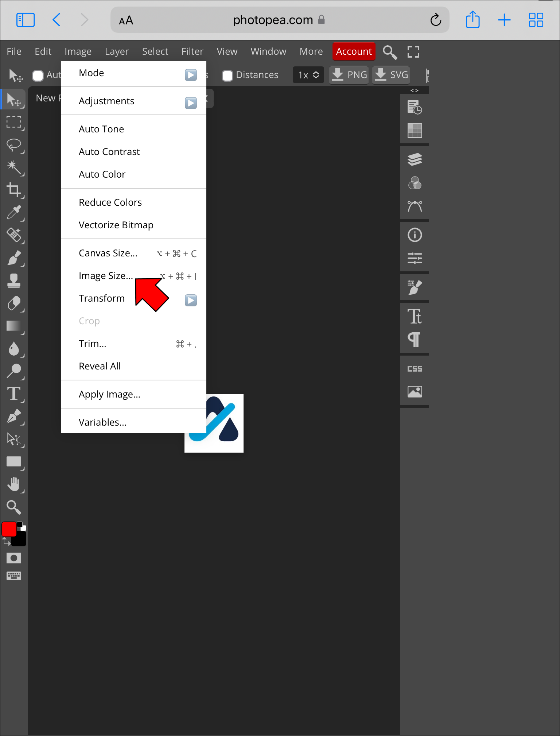Expand the Mode submenu

[191, 75]
